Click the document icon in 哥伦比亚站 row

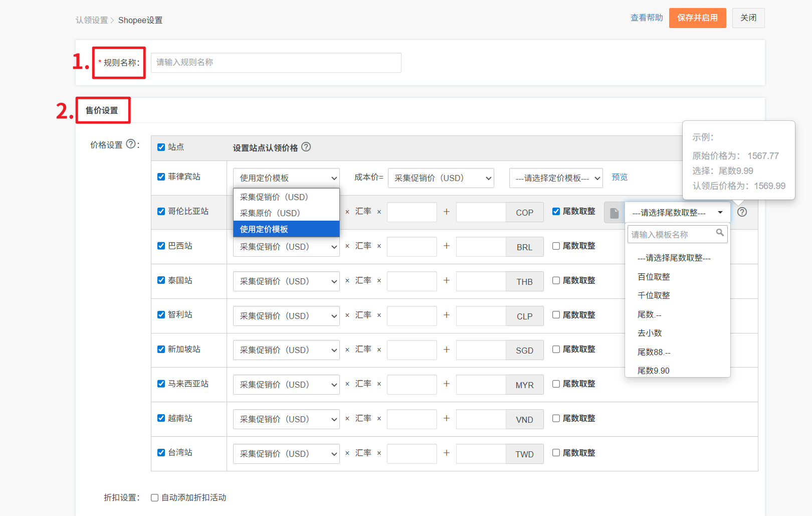614,213
